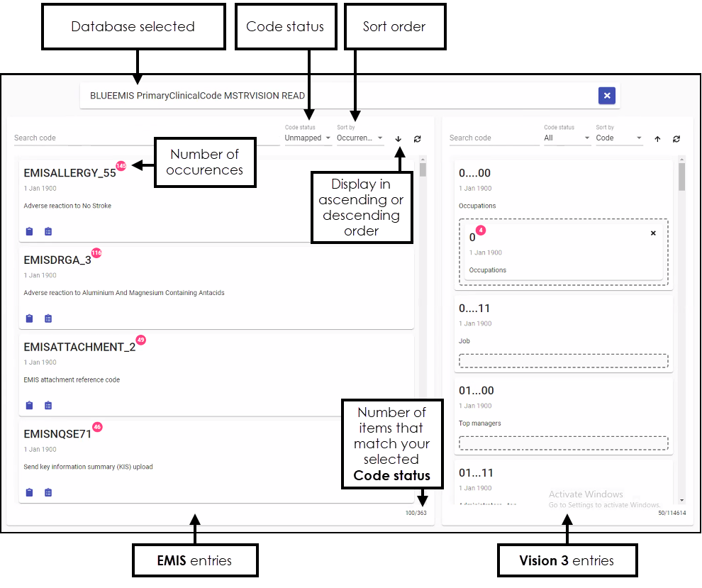Refresh the Vision 3 entries list

[676, 139]
